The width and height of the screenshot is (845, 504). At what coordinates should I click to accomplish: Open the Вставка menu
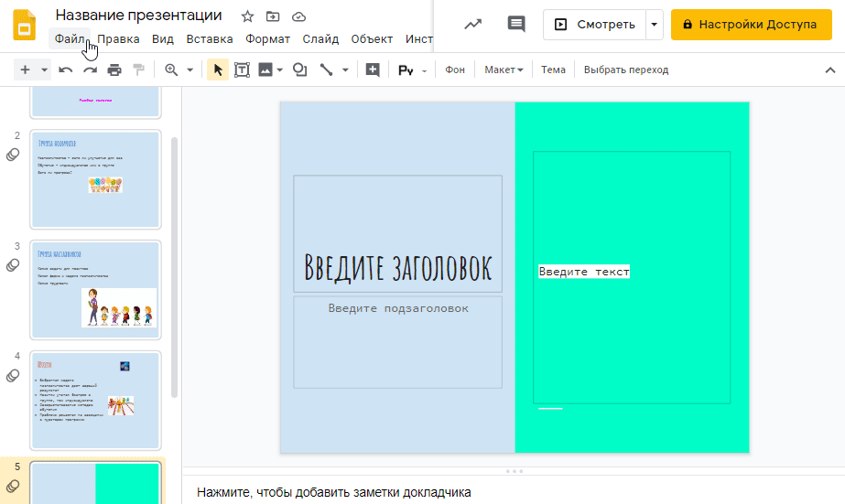coord(210,39)
